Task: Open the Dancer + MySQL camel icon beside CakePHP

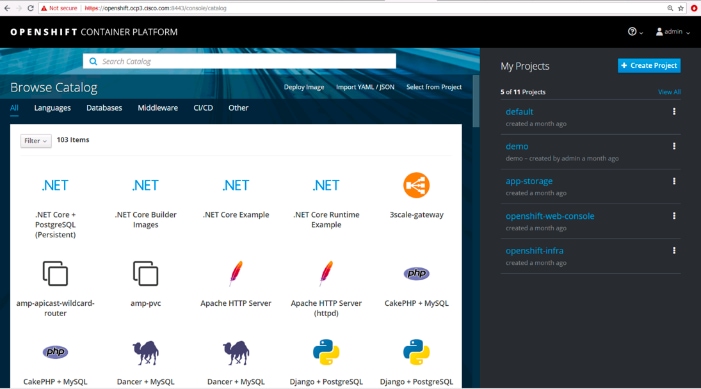Action: point(145,353)
